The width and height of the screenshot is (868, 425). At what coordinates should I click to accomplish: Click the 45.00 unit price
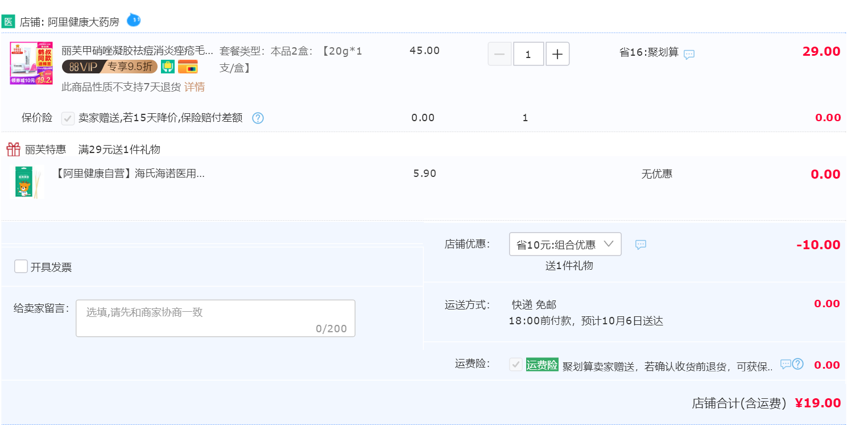point(424,51)
